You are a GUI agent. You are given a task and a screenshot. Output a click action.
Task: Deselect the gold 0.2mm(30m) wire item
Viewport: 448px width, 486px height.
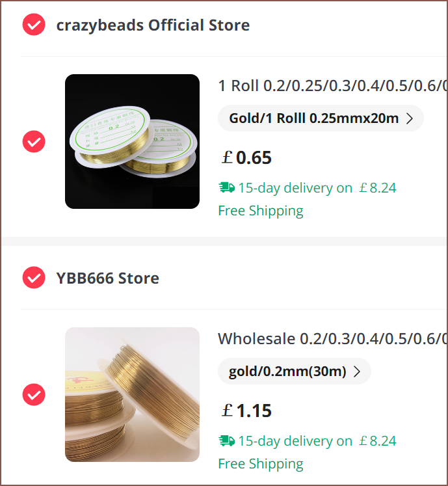tap(34, 394)
